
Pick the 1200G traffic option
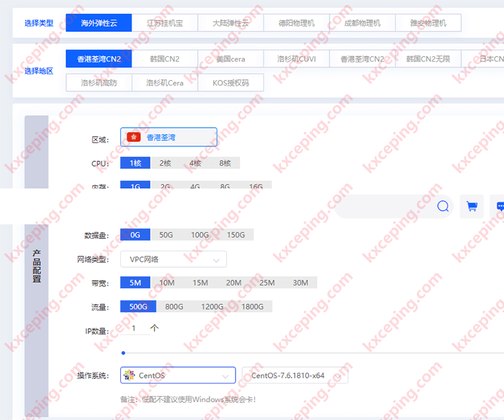pos(212,307)
